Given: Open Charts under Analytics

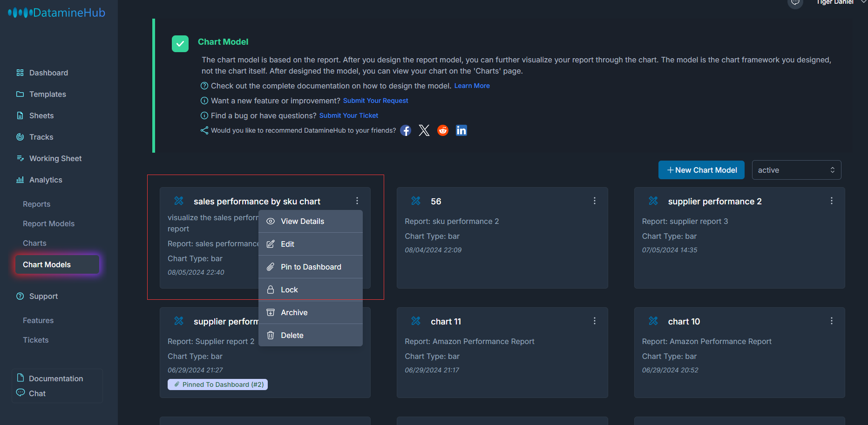Looking at the screenshot, I should click(x=34, y=243).
